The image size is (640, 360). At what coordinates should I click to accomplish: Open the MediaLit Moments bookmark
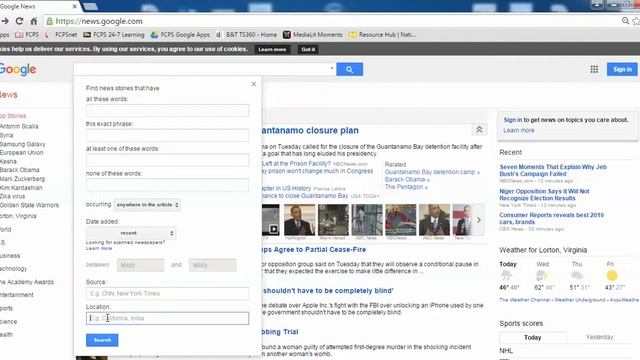click(x=313, y=35)
